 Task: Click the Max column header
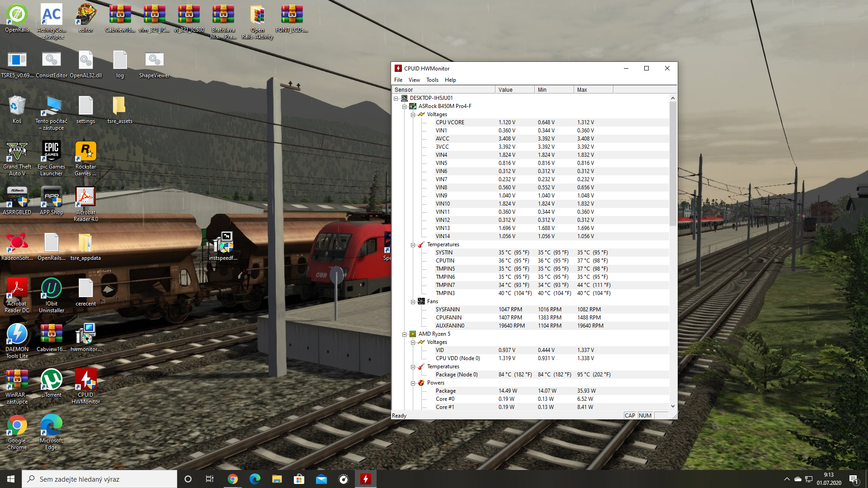point(592,89)
